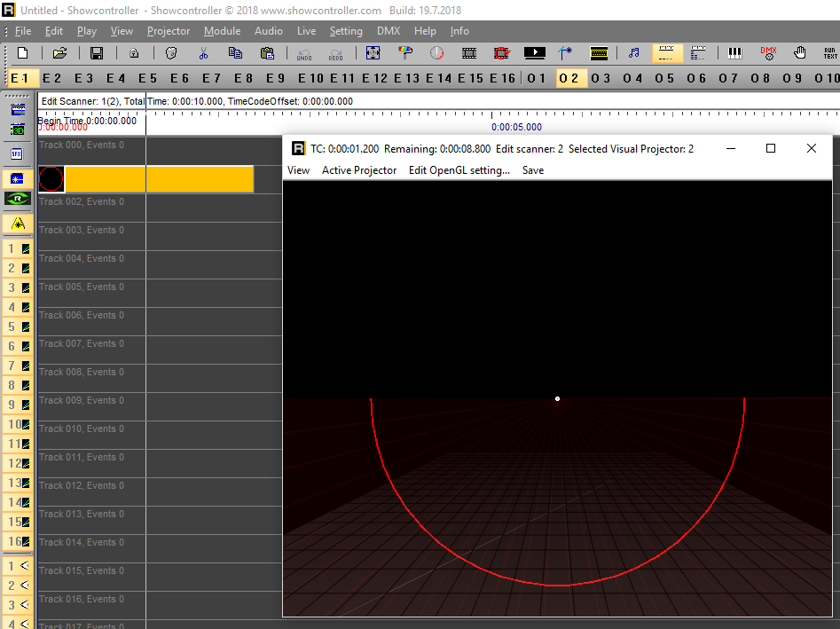Open the Projector menu in main menubar
This screenshot has width=840, height=629.
(169, 31)
